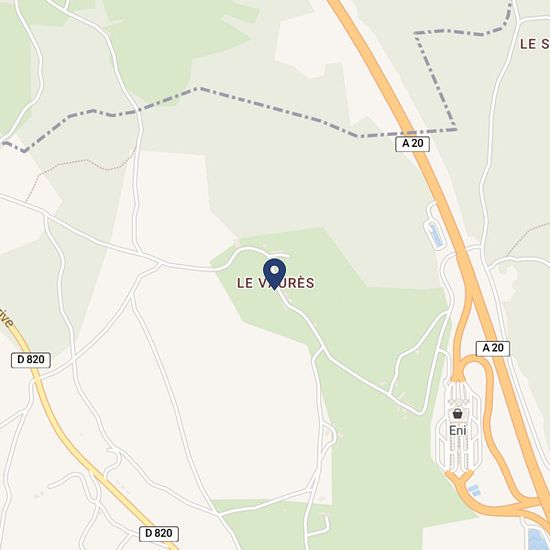Click the small blue basin below Eni station
This screenshot has width=550, height=550.
(474, 490)
